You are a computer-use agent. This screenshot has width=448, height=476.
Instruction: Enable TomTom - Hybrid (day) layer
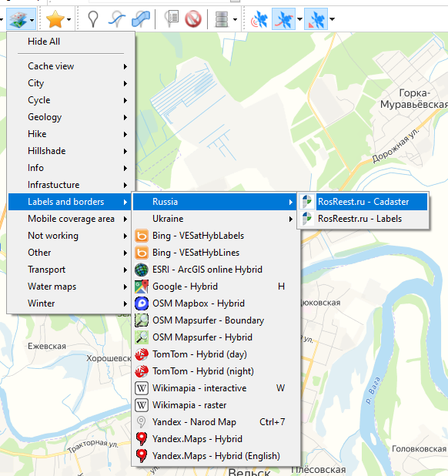(215, 354)
